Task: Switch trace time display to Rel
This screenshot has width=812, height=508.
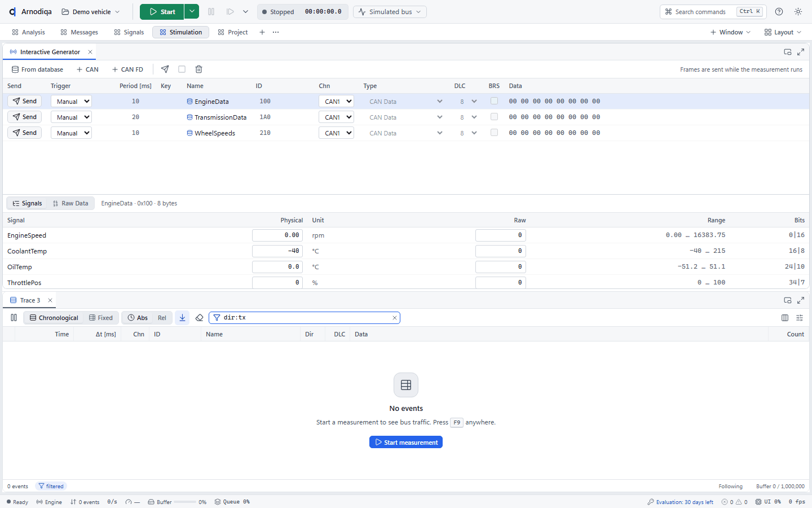Action: pos(162,318)
